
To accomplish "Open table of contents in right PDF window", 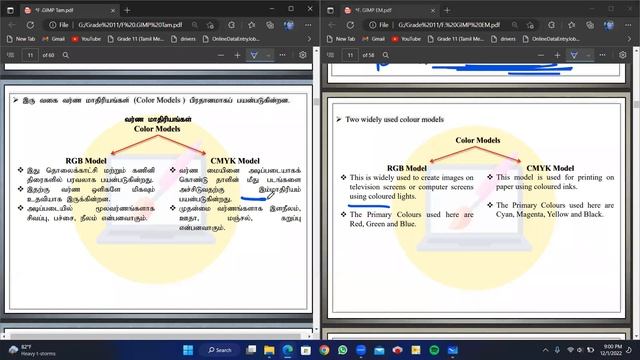I will pos(331,55).
